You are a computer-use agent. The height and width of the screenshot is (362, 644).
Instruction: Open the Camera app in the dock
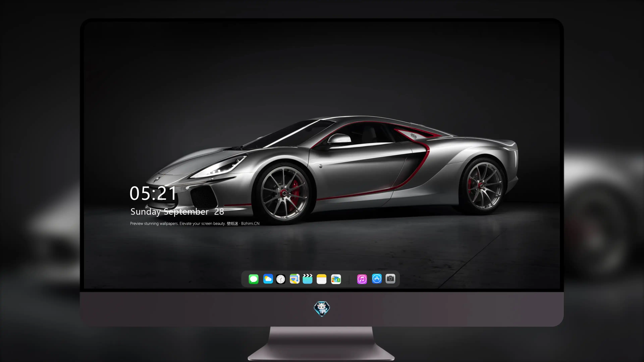click(390, 279)
